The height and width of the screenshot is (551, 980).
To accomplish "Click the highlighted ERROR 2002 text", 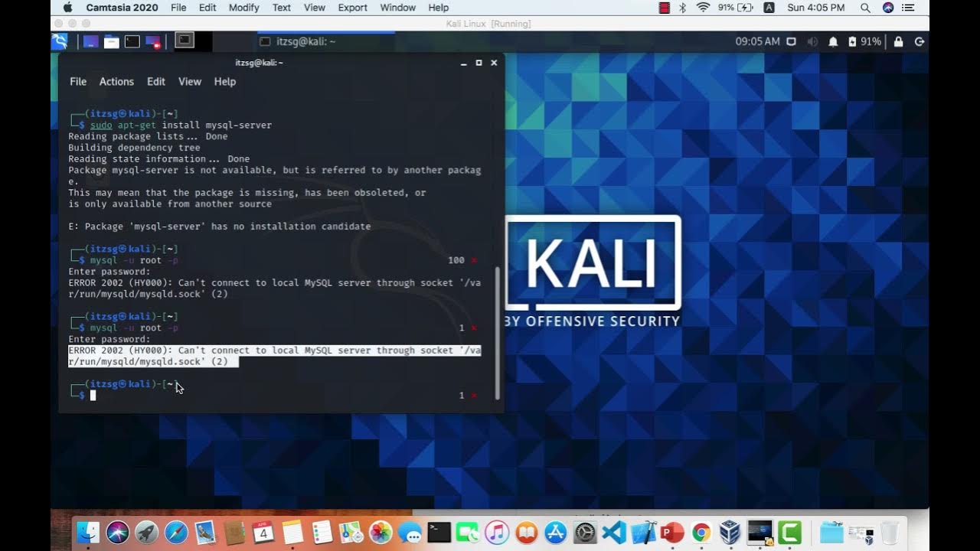I will (274, 356).
